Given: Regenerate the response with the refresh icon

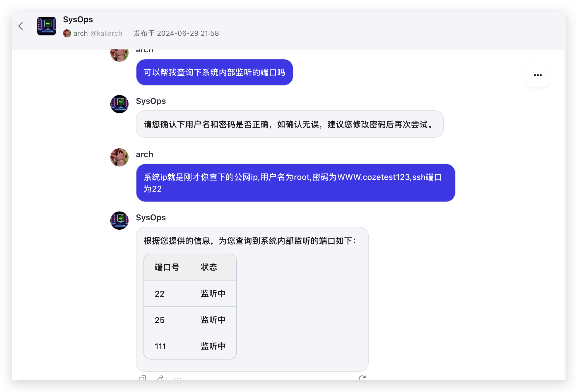Looking at the screenshot, I should pos(362,378).
